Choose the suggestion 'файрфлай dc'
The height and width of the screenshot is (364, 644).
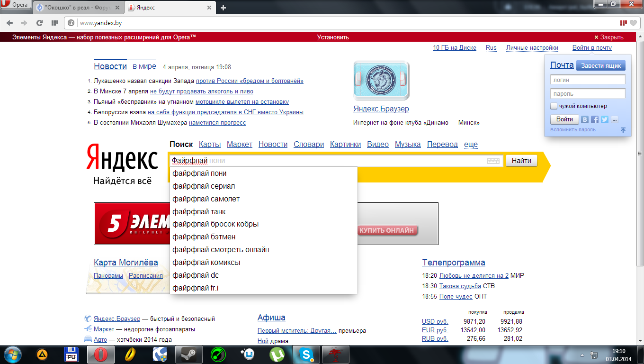pyautogui.click(x=263, y=275)
